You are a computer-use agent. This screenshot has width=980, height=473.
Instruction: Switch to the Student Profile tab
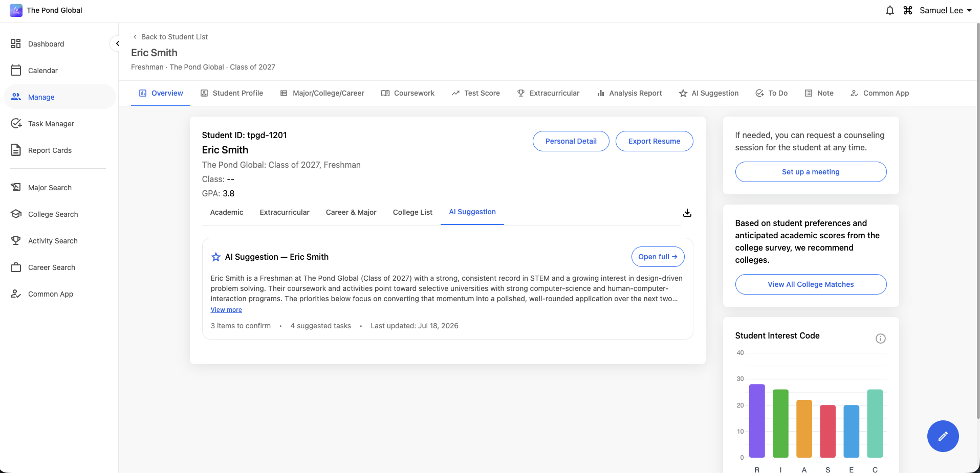[x=232, y=93]
